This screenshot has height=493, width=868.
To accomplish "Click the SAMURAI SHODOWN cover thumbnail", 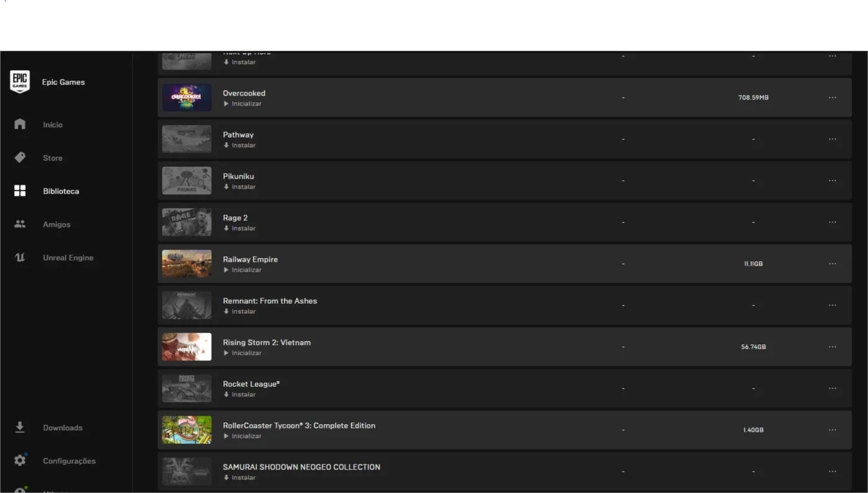I will click(x=187, y=471).
